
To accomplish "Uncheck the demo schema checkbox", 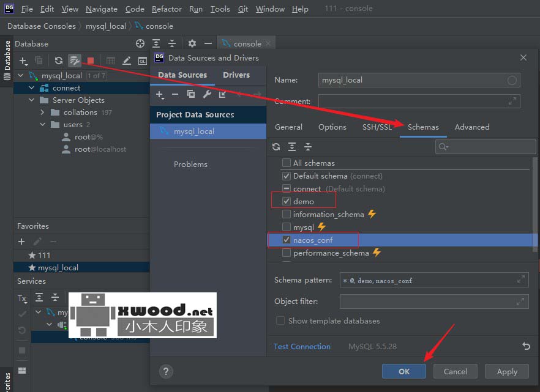I will point(286,201).
